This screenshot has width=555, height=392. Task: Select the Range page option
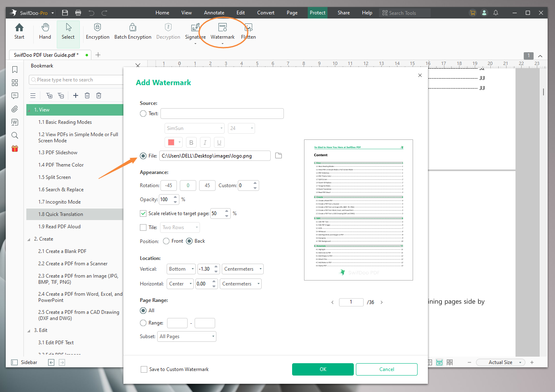click(143, 323)
